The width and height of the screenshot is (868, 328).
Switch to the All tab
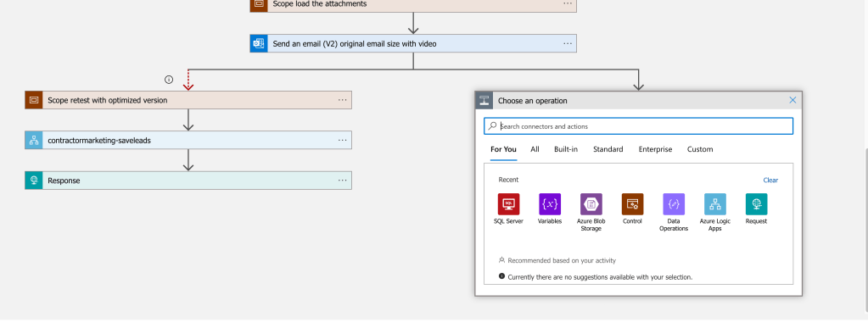535,149
